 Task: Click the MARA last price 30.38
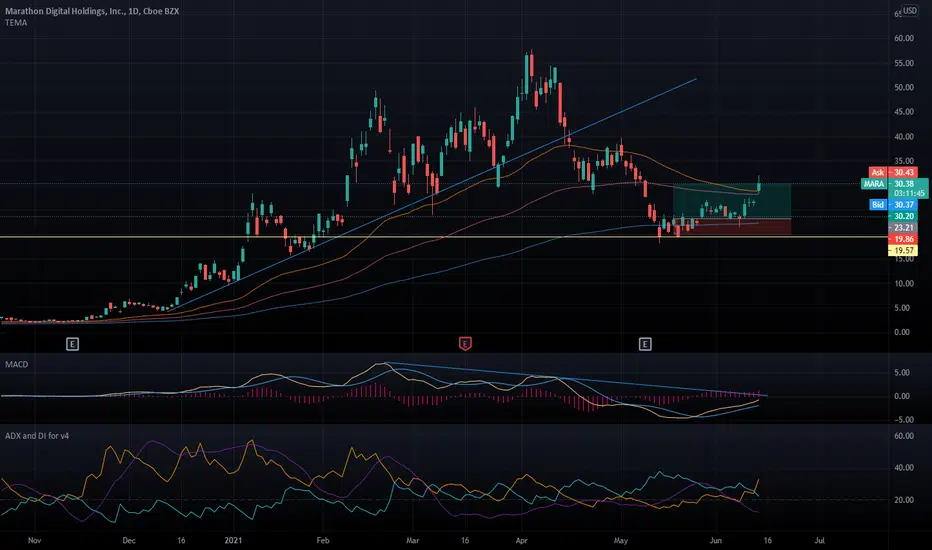[x=903, y=184]
